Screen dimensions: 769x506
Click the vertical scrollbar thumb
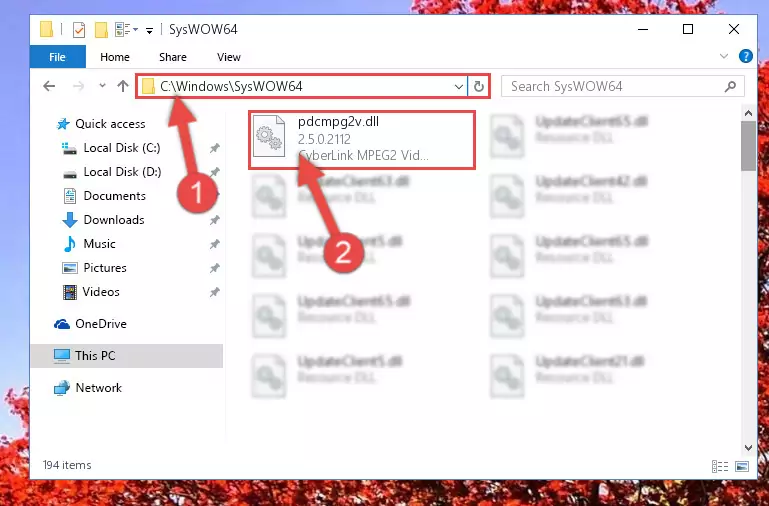748,146
